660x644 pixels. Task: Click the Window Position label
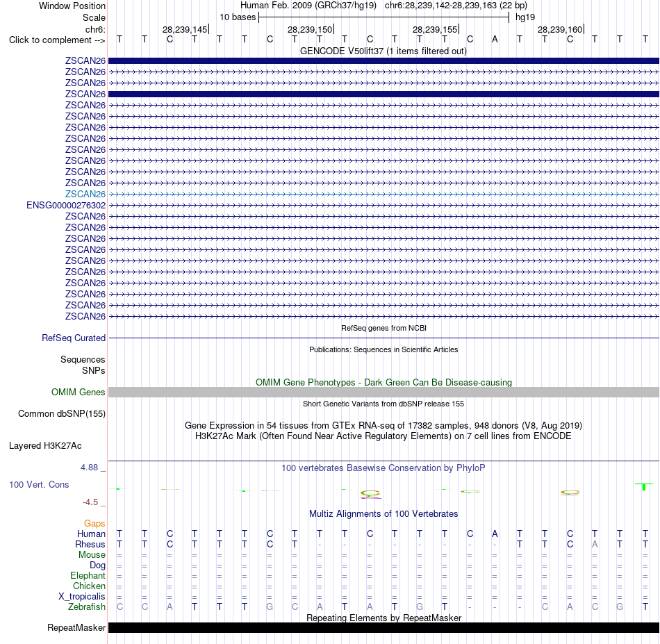(72, 6)
